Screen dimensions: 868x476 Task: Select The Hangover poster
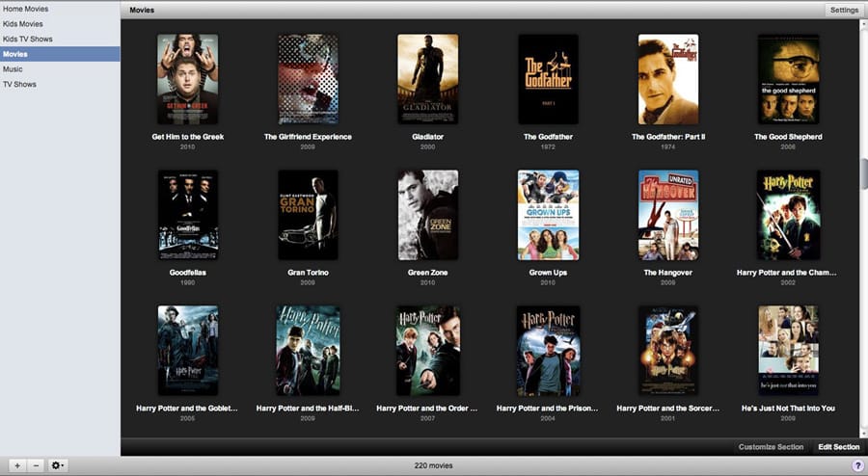pos(668,215)
